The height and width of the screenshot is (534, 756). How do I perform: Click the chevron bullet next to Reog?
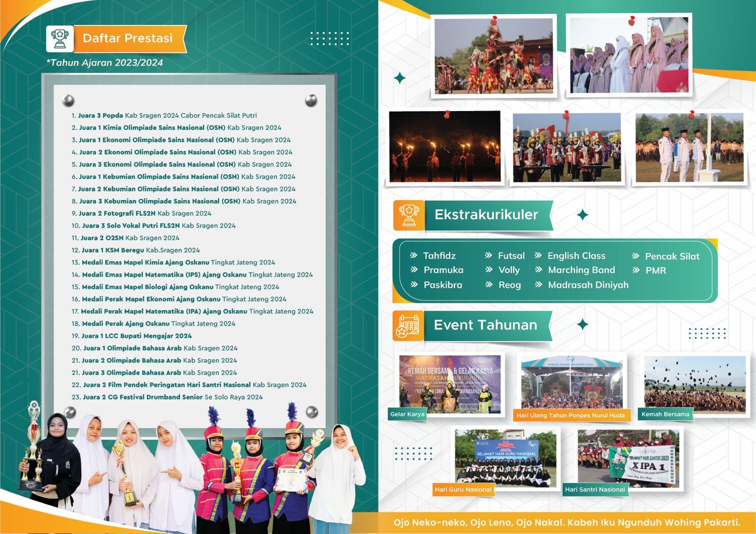tap(489, 285)
